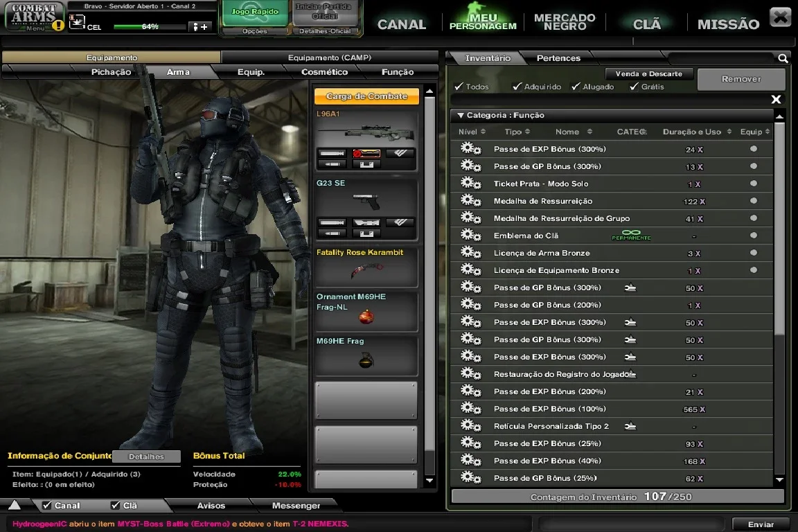798x532 pixels.
Task: Click the checkmark attachment icon on G23 SE
Action: click(400, 222)
